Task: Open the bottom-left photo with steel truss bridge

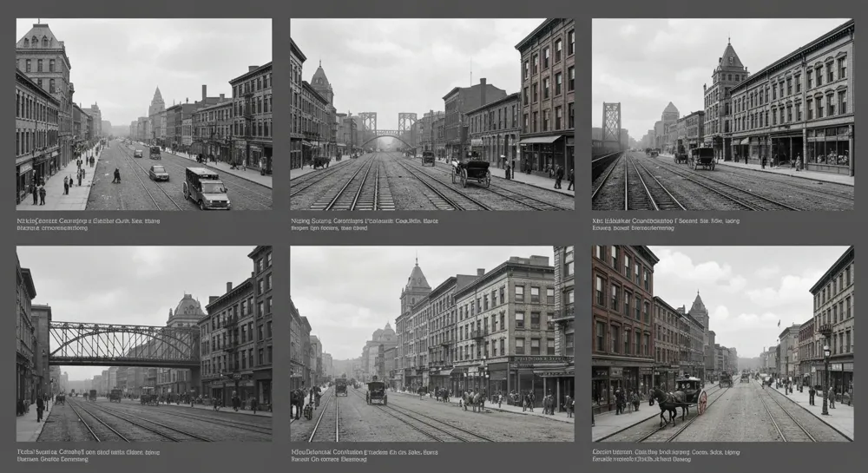Action: coord(143,344)
